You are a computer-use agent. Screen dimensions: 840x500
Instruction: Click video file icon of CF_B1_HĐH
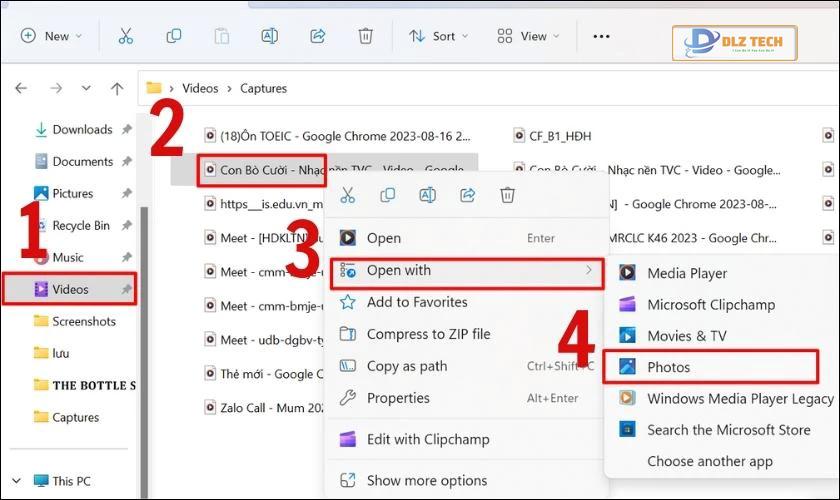pos(519,136)
